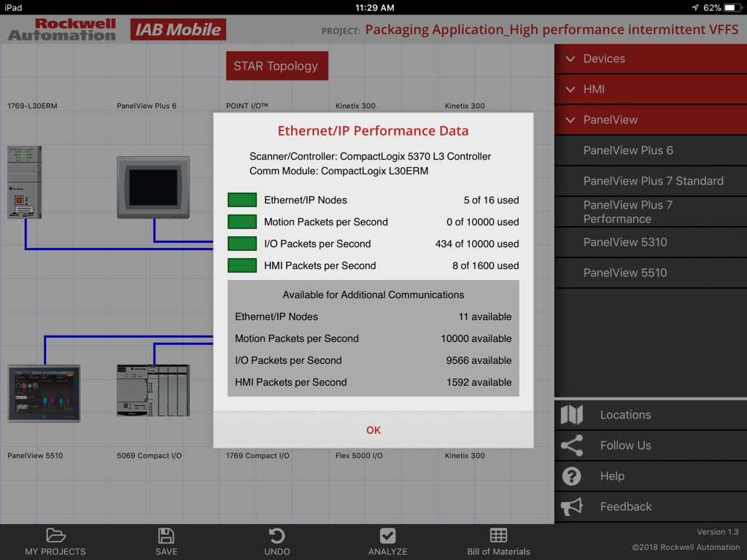Collapse the PanelView category
Viewport: 747px width, 560px height.
click(649, 120)
